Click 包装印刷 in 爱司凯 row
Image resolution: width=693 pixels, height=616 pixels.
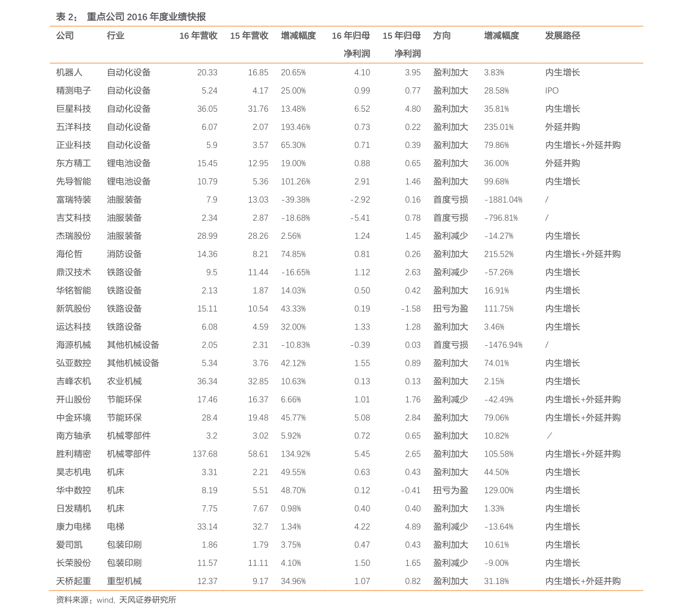(x=125, y=545)
